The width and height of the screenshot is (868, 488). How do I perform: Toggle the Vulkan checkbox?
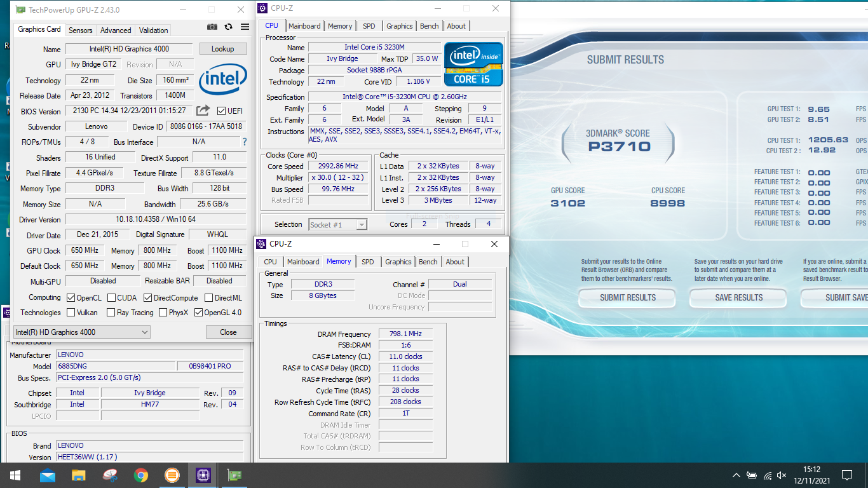pos(71,313)
